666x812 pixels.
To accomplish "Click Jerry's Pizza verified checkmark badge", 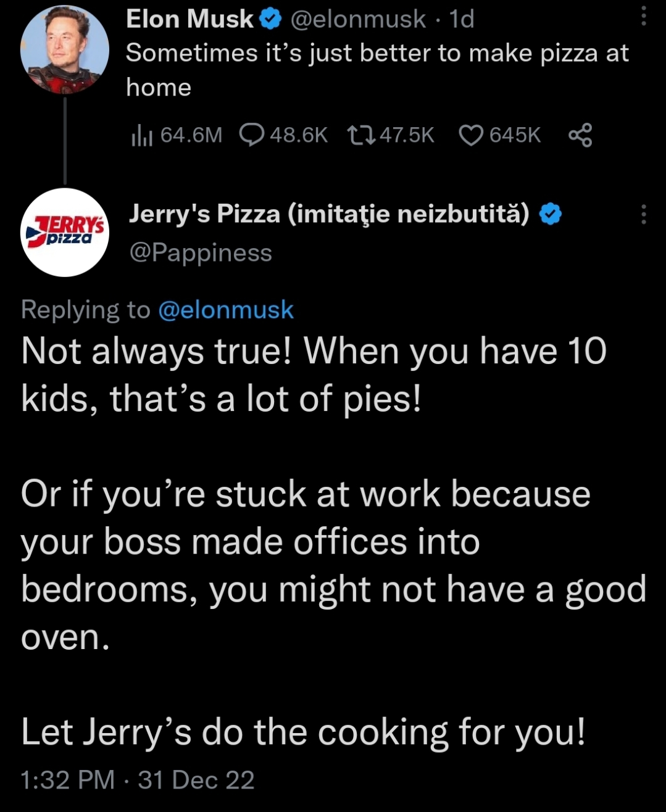I will 551,214.
